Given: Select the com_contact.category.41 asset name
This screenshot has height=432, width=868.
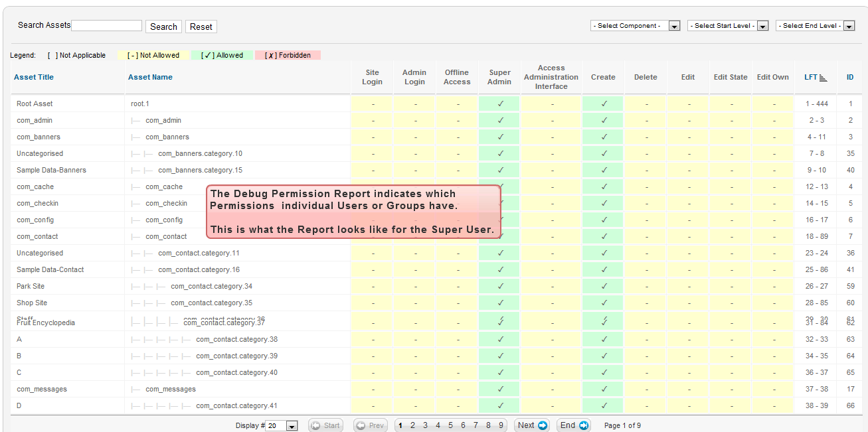Looking at the screenshot, I should click(x=237, y=405).
